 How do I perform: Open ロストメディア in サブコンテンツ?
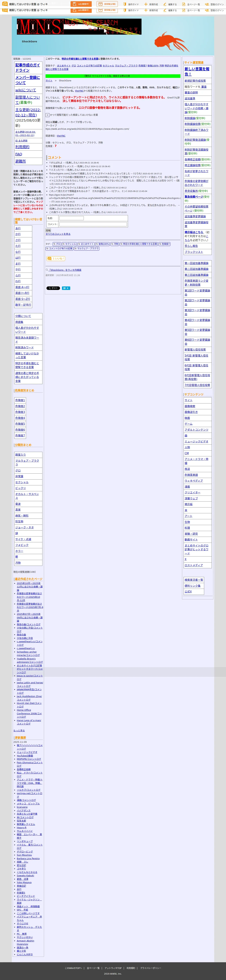pos(194,565)
